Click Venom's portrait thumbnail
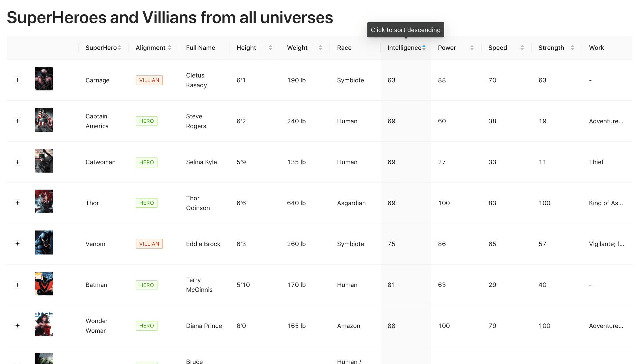Image resolution: width=639 pixels, height=364 pixels. coord(44,242)
